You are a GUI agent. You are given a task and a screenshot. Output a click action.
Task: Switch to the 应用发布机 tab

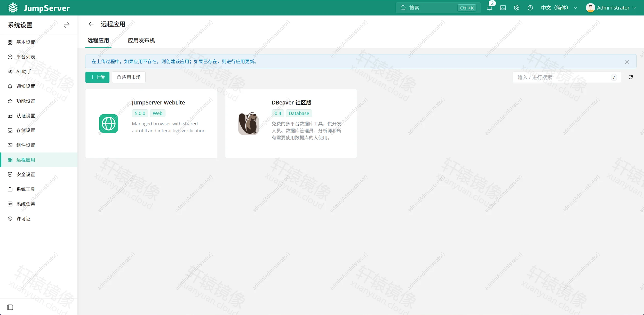[x=141, y=40]
